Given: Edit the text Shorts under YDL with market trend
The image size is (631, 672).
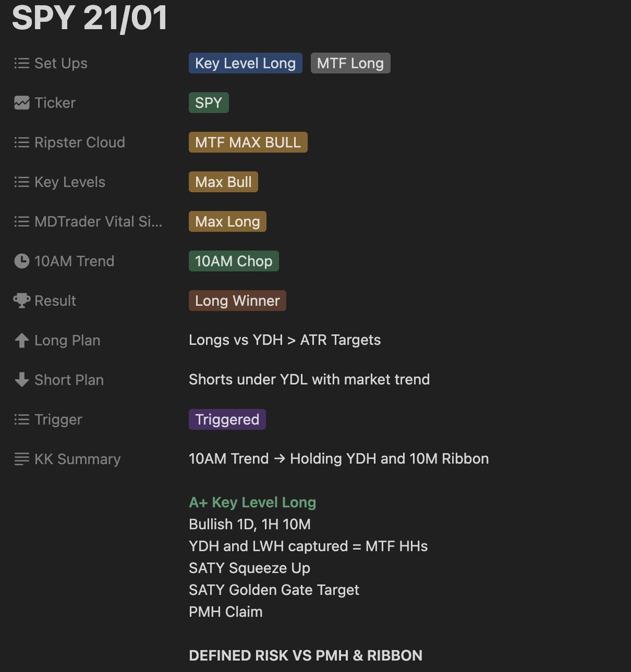Looking at the screenshot, I should [309, 380].
